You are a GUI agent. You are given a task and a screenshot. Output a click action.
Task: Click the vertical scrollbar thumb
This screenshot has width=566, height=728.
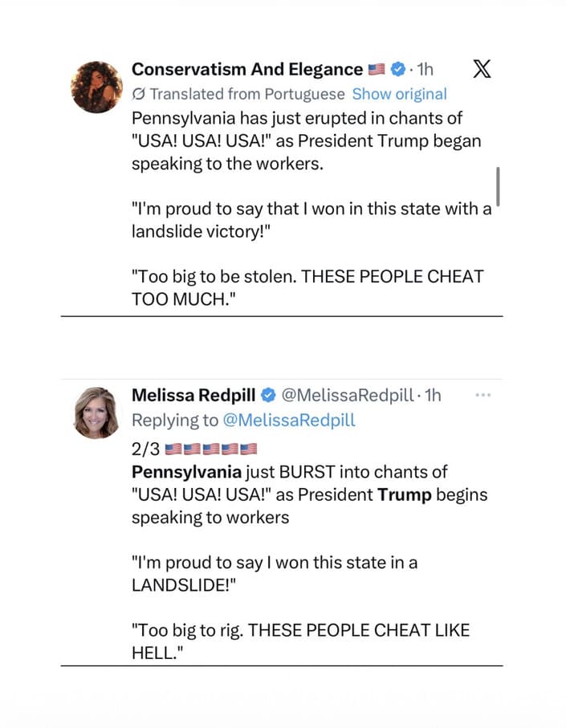(498, 186)
